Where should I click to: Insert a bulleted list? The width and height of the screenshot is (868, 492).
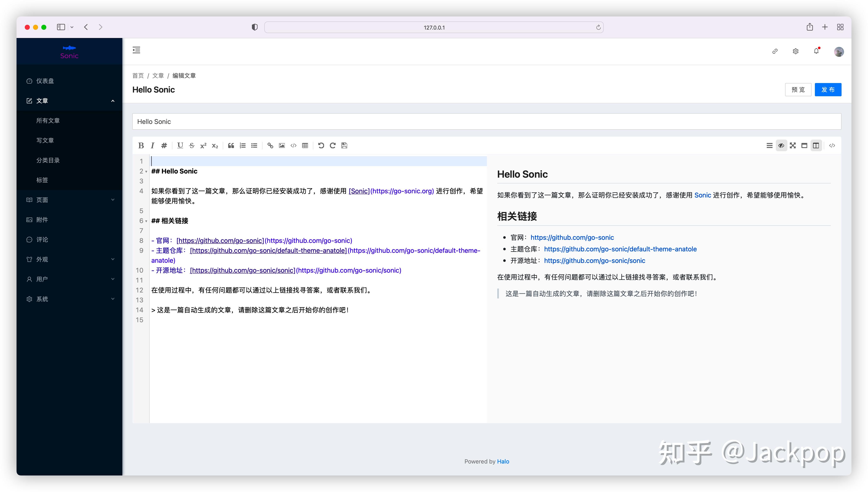pos(254,146)
